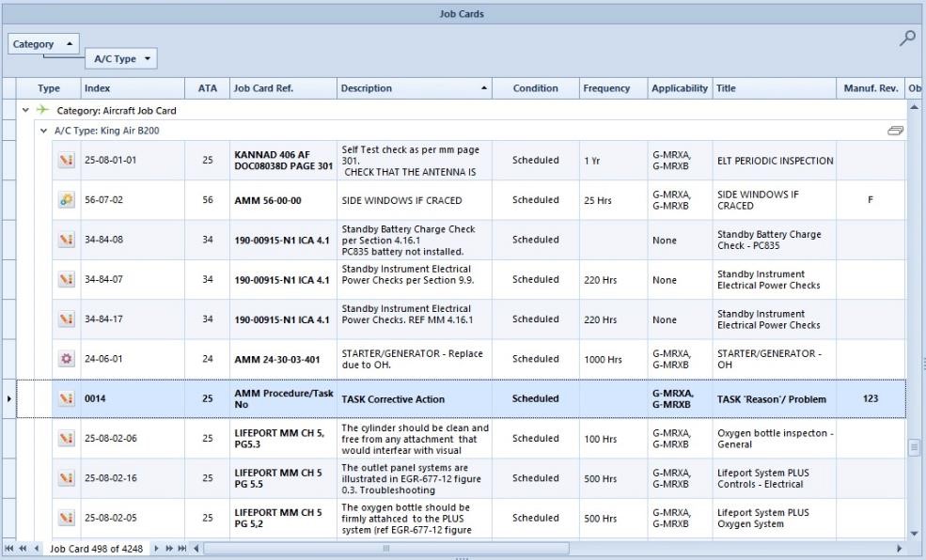Select index cell 34-84-17
Image resolution: width=926 pixels, height=560 pixels.
click(133, 319)
